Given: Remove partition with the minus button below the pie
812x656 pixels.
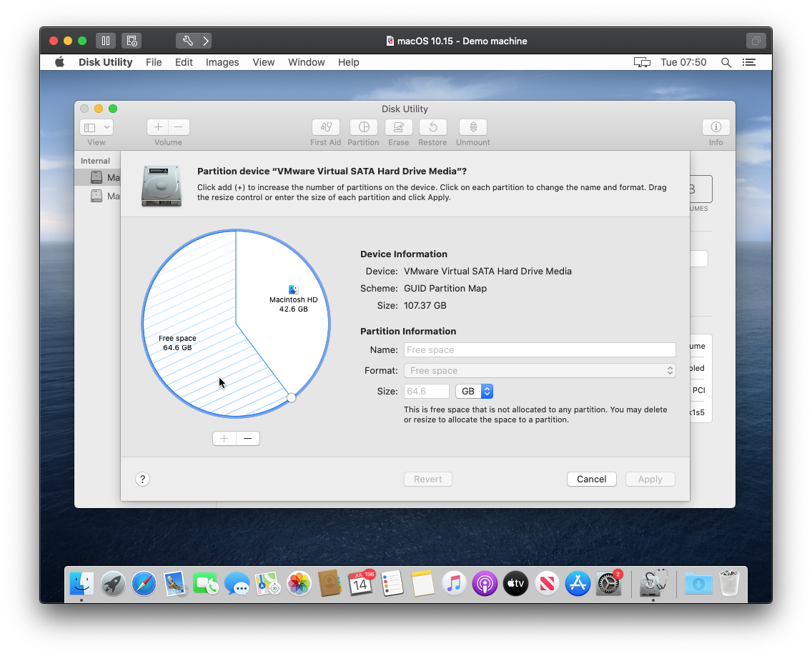Looking at the screenshot, I should [248, 439].
